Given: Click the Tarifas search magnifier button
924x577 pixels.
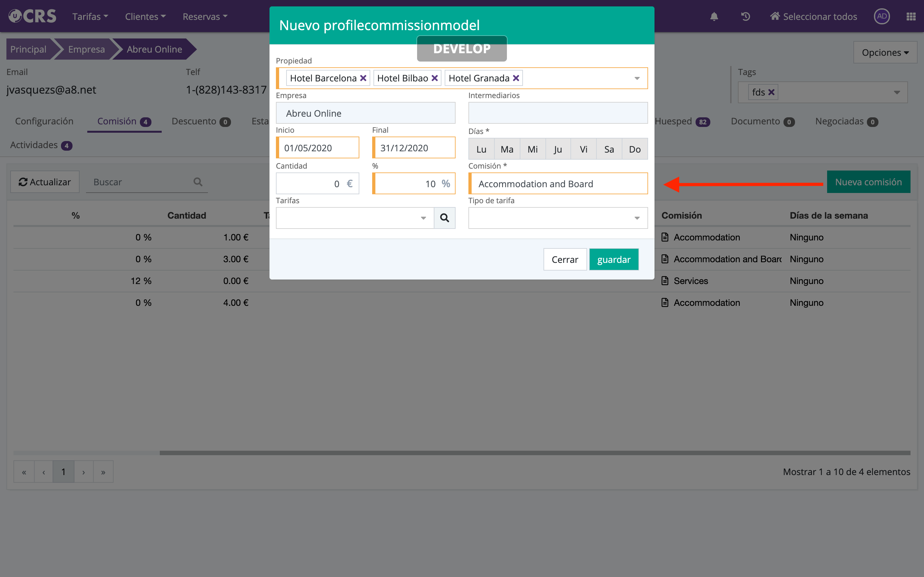Looking at the screenshot, I should click(x=444, y=218).
